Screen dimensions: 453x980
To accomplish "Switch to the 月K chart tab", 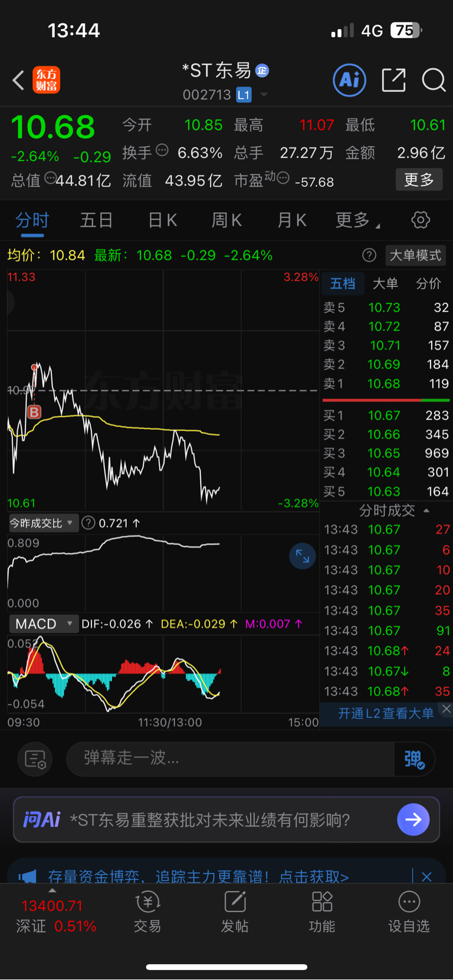I will click(292, 220).
